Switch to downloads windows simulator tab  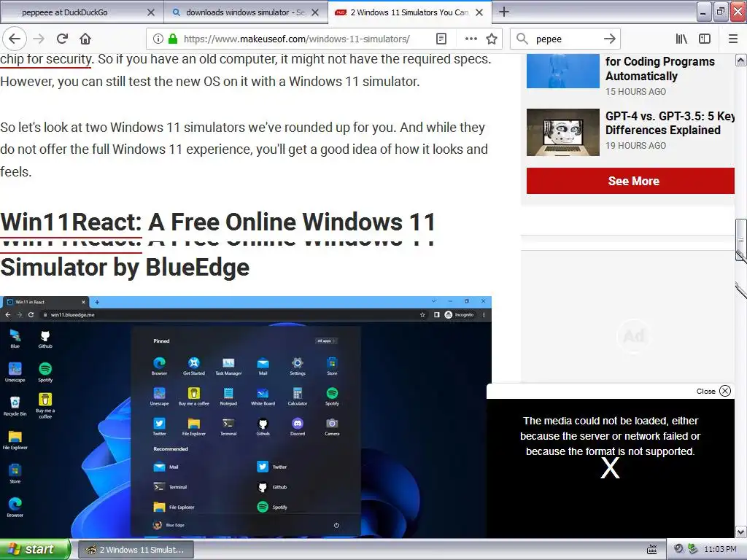point(246,12)
